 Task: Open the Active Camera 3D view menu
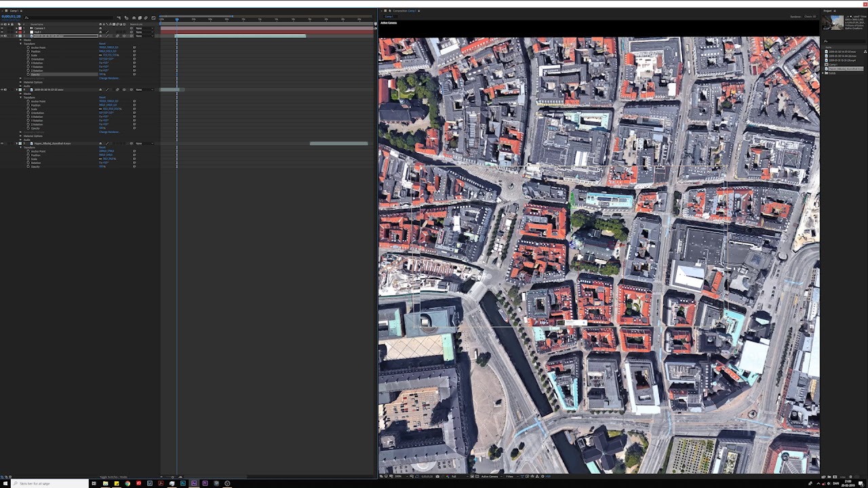[492, 476]
